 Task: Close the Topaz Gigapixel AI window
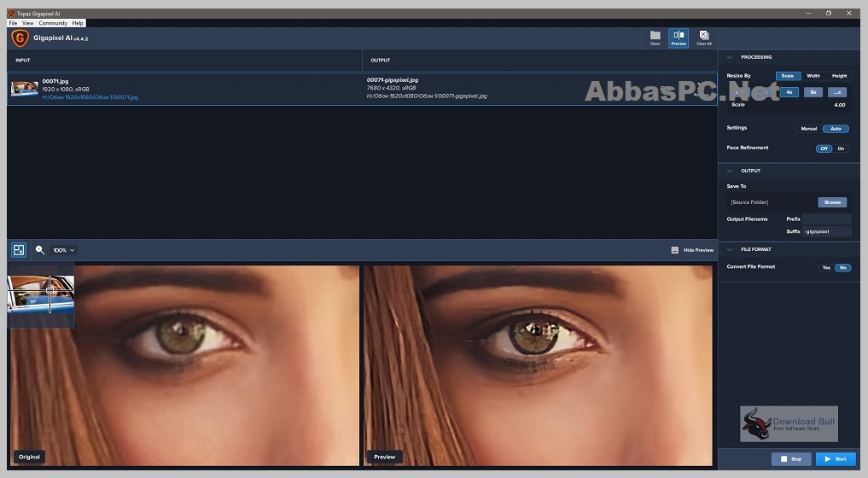(x=849, y=13)
